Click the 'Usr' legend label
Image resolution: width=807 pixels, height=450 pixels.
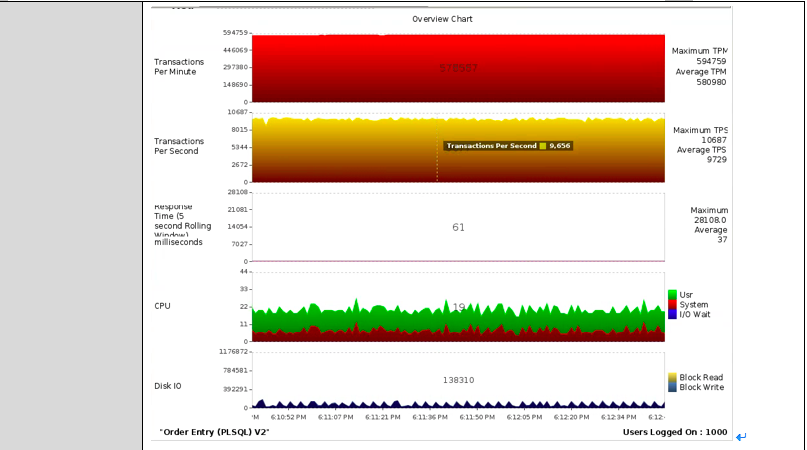[x=686, y=295]
